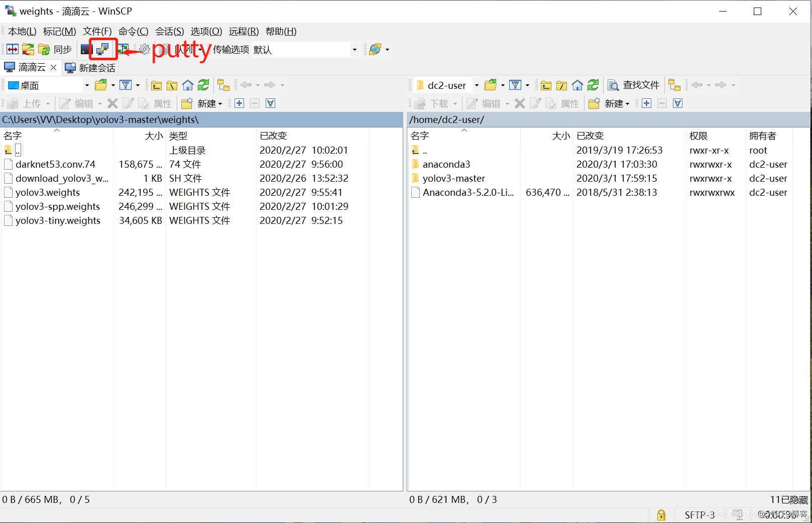Click the local panel filter icon
This screenshot has height=523, width=812.
coord(126,85)
